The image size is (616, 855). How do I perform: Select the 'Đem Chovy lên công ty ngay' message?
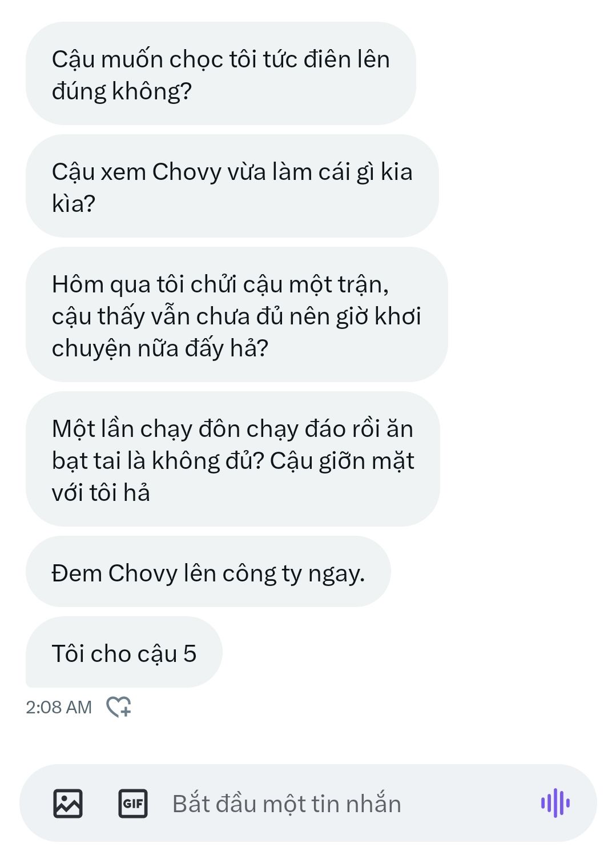208,572
